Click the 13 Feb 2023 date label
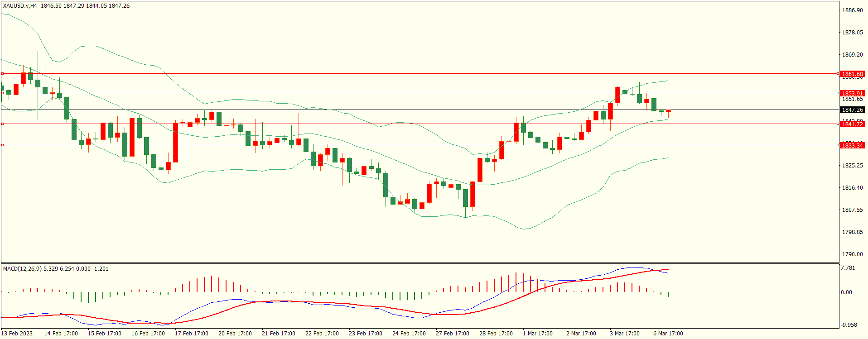Image resolution: width=868 pixels, height=339 pixels. click(17, 334)
